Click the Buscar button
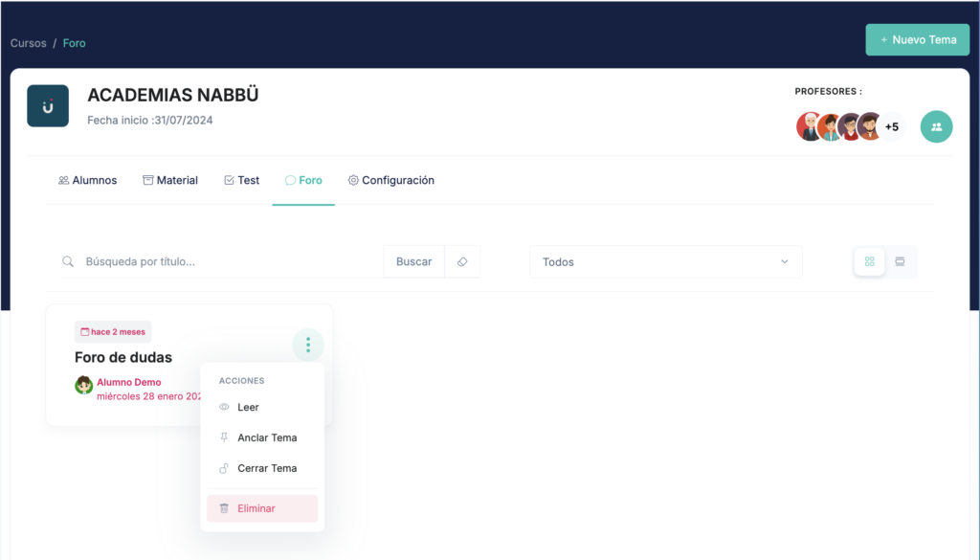Screen dimensions: 980x560 click(x=413, y=261)
